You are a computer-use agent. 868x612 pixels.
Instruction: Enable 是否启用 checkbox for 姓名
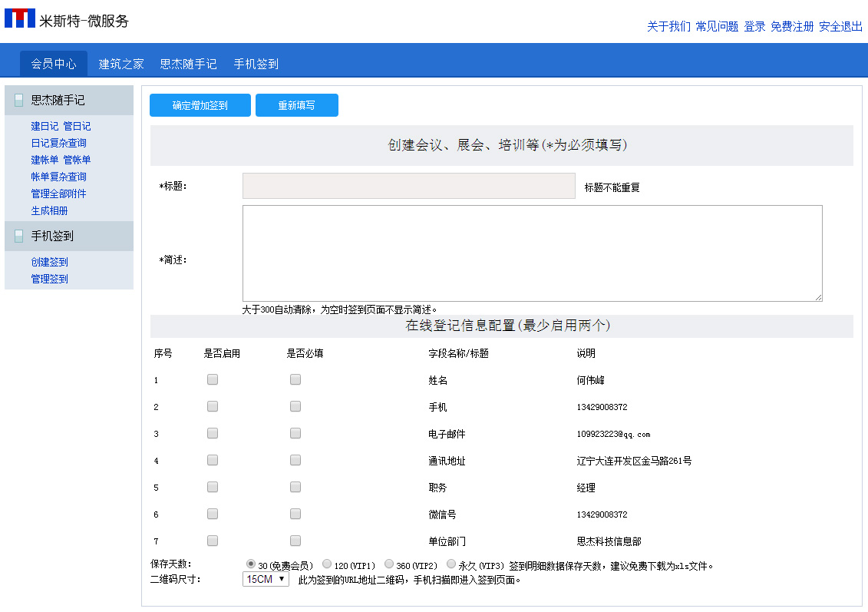(x=212, y=379)
